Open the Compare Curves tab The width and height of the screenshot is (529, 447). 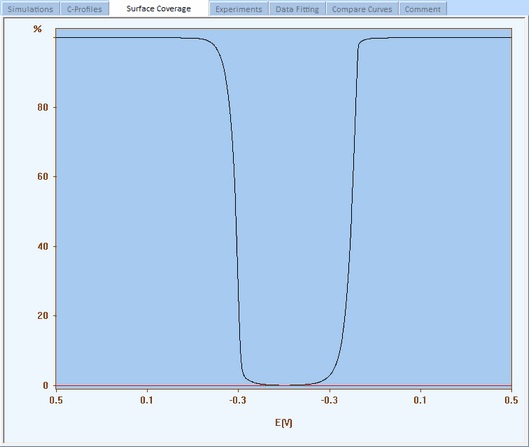coord(362,9)
